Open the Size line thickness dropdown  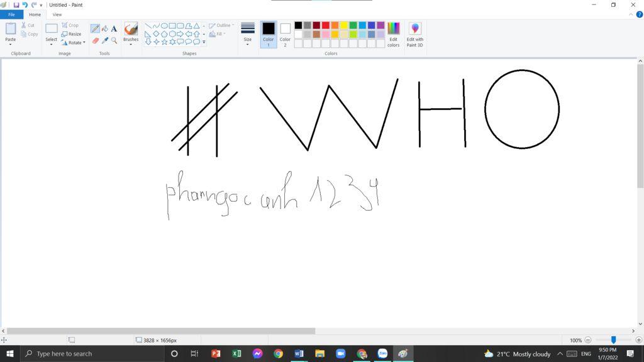pyautogui.click(x=248, y=34)
